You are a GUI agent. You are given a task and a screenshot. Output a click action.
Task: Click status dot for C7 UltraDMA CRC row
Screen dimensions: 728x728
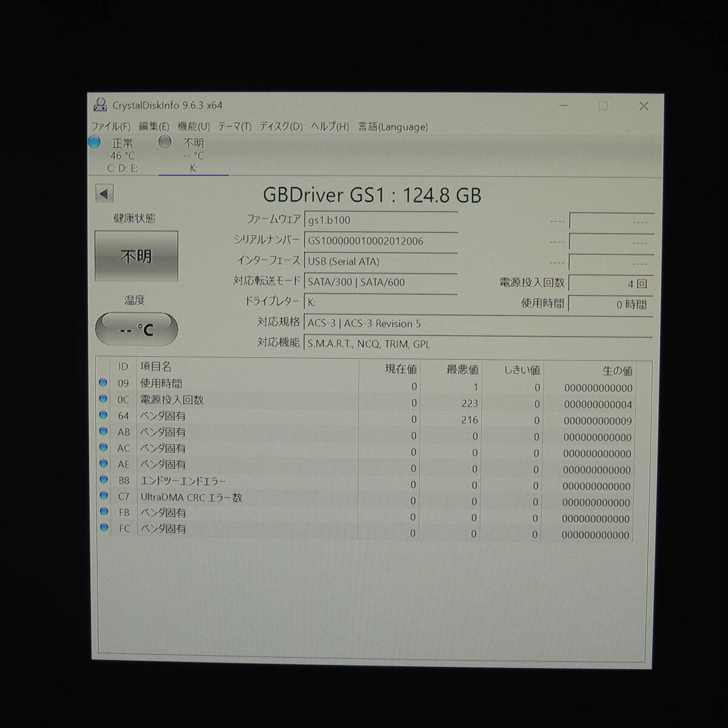click(x=103, y=496)
